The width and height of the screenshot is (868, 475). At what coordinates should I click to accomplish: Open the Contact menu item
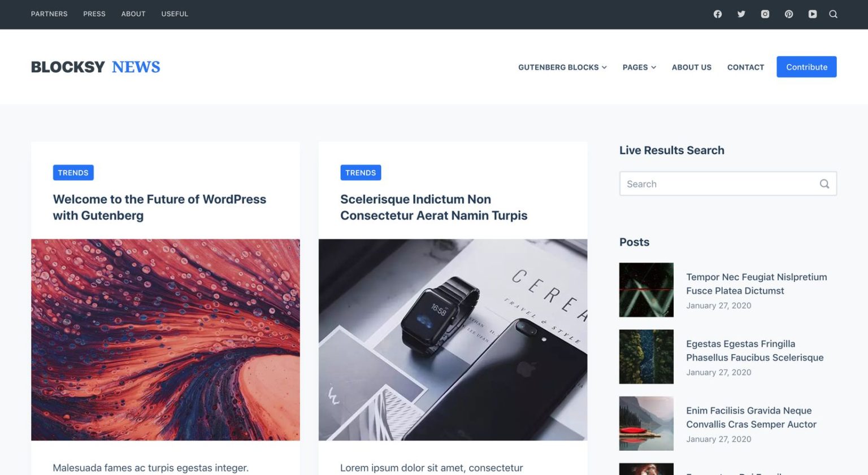[745, 67]
